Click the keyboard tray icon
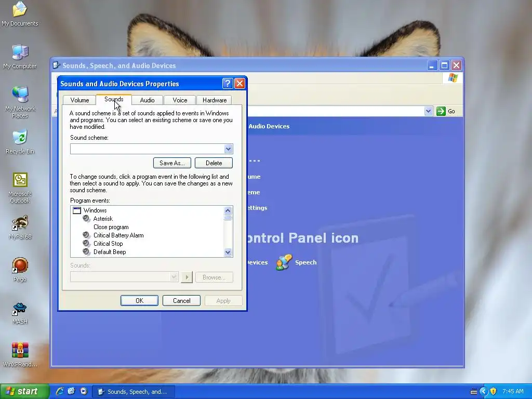 coord(474,392)
